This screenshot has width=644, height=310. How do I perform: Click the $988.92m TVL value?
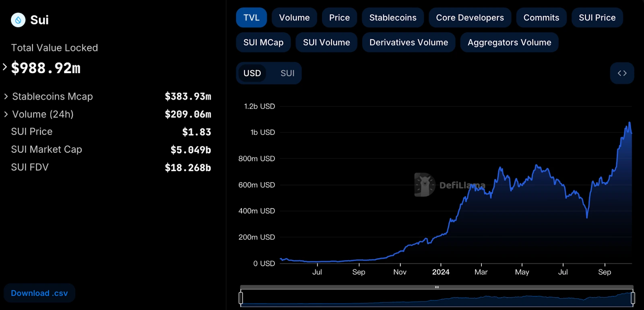[46, 68]
